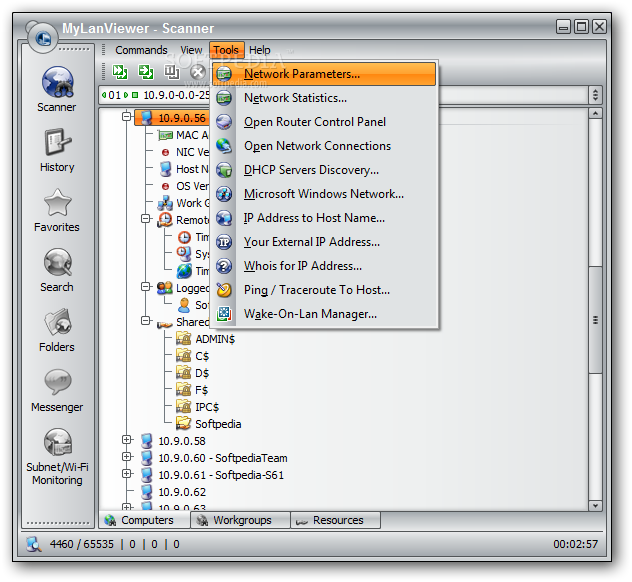Select the MAC Address tree row
Screen dimensions: 632x582
pos(183,135)
